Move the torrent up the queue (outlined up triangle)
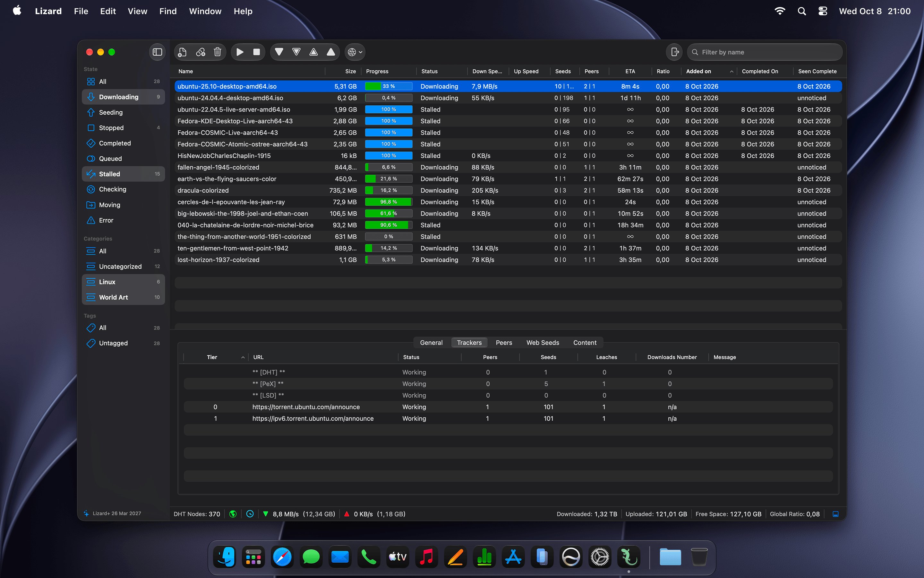This screenshot has height=578, width=924. pos(313,52)
